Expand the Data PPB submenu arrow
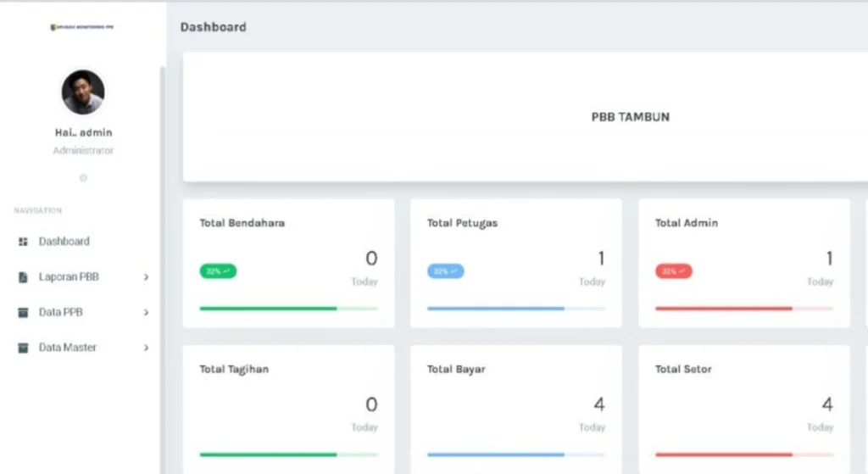This screenshot has width=868, height=474. coord(146,313)
